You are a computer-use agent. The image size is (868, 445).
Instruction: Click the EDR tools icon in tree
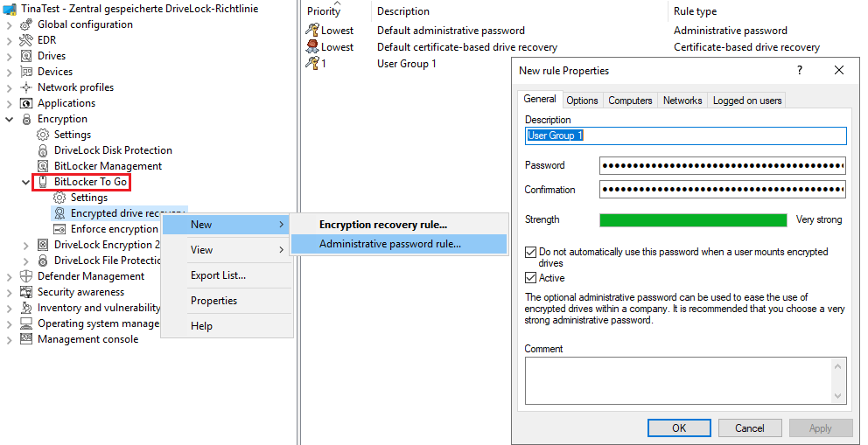pyautogui.click(x=26, y=40)
